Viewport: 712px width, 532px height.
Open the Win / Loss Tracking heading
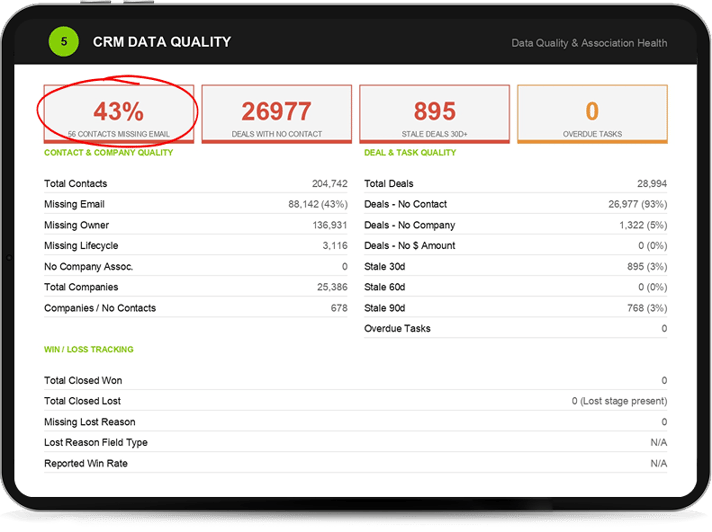pyautogui.click(x=89, y=350)
